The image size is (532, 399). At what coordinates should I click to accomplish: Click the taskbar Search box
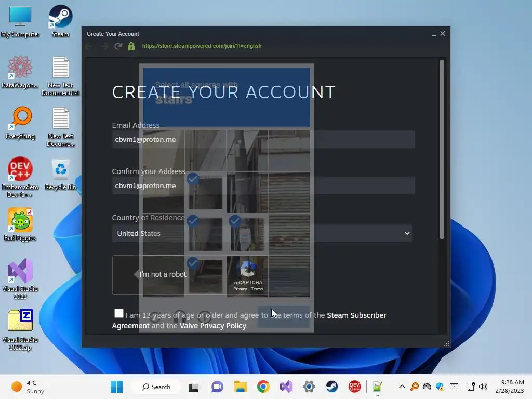click(x=156, y=387)
